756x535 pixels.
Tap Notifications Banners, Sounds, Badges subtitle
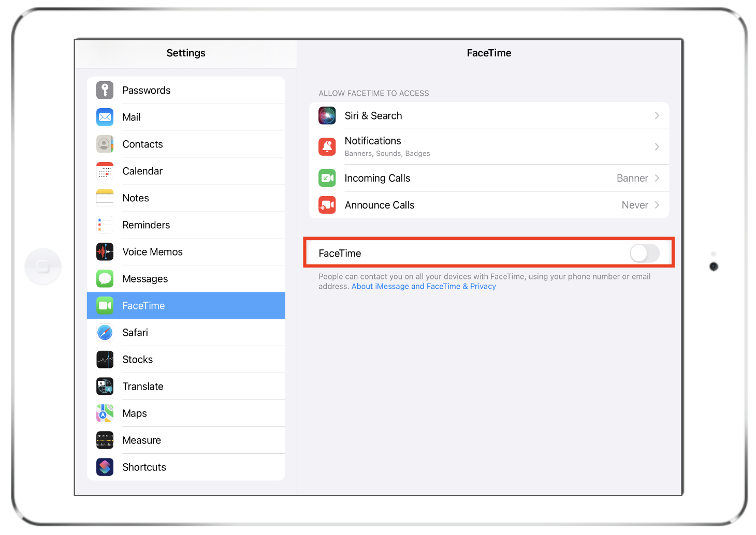(387, 153)
